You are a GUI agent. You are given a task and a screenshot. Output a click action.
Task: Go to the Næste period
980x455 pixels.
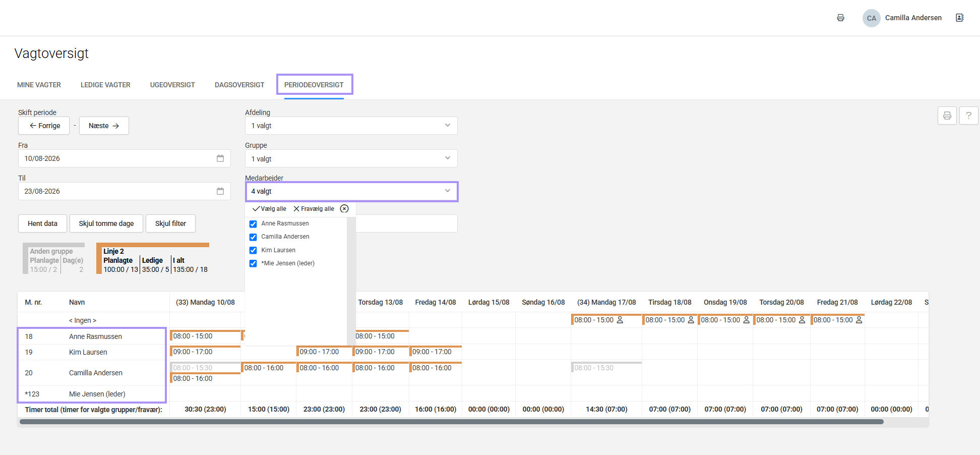pyautogui.click(x=104, y=126)
